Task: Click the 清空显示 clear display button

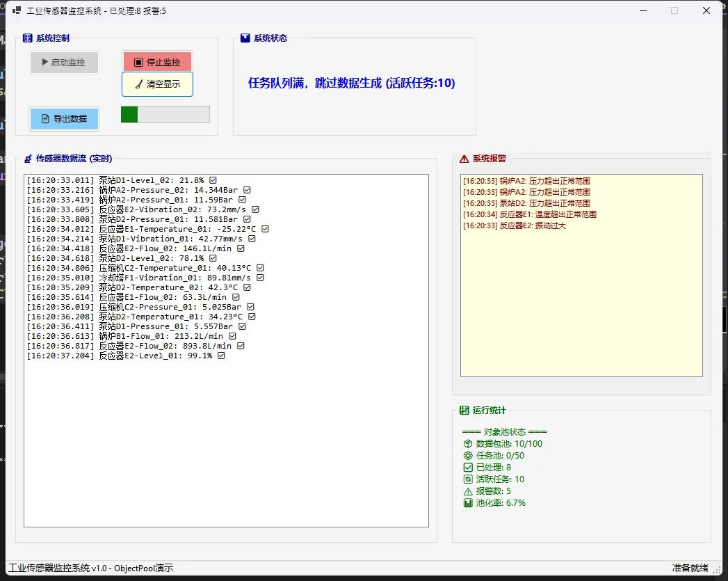Action: coord(157,84)
